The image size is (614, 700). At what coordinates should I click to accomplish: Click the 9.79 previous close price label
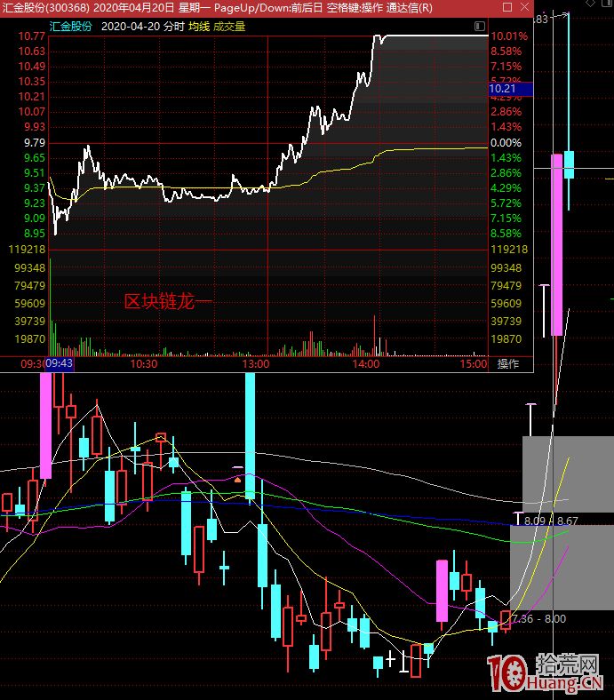tap(35, 143)
